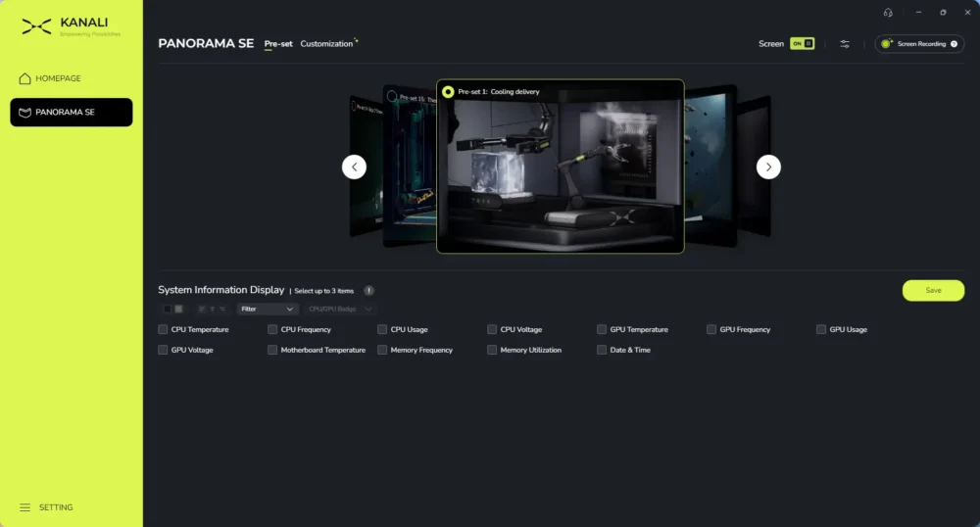
Task: Restore down the KANALI window
Action: (943, 13)
